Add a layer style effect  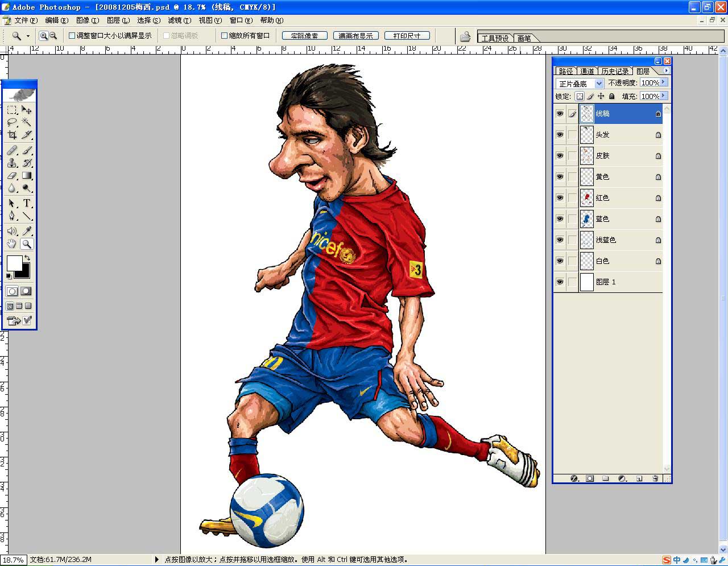click(x=574, y=478)
